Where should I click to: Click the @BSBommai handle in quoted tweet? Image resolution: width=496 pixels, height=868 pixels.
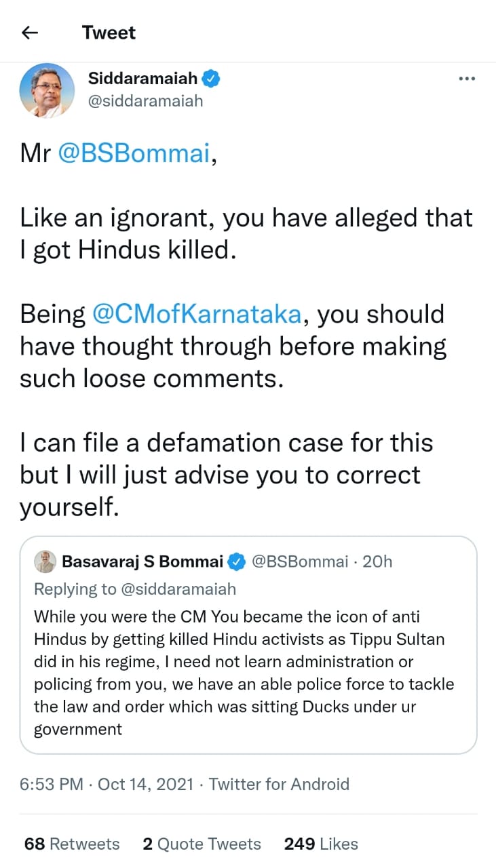pos(300,561)
